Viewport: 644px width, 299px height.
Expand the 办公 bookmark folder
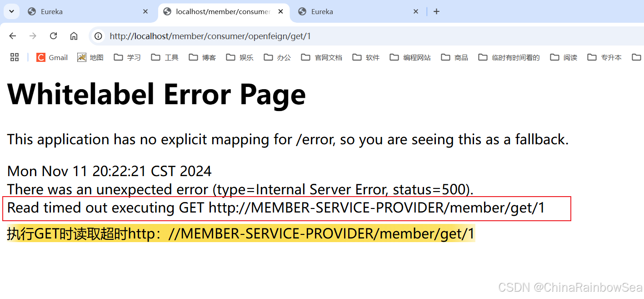point(278,57)
